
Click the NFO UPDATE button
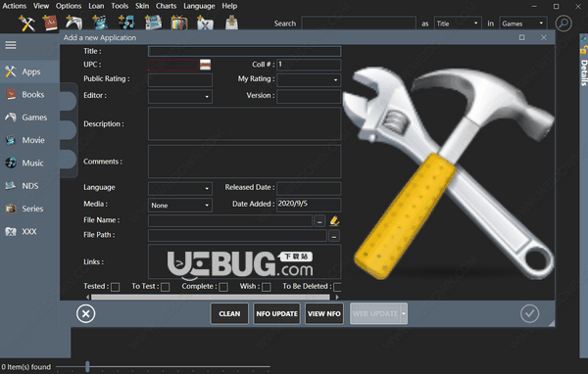[276, 313]
